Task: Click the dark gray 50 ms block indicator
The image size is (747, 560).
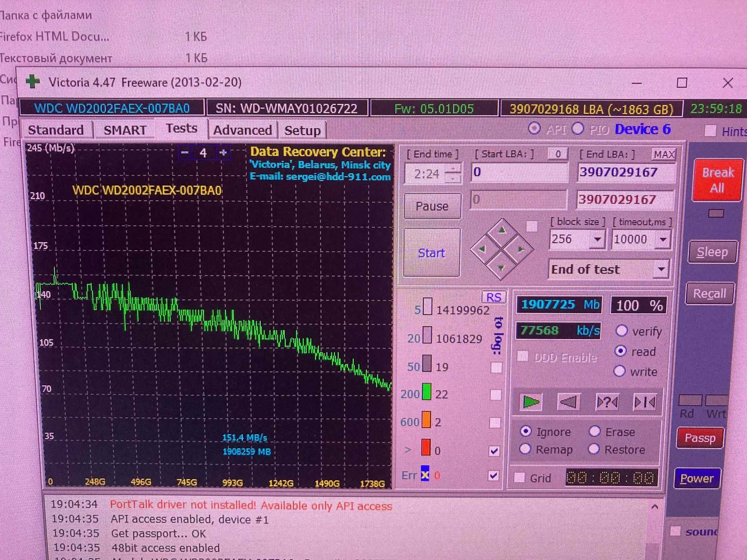Action: point(427,363)
